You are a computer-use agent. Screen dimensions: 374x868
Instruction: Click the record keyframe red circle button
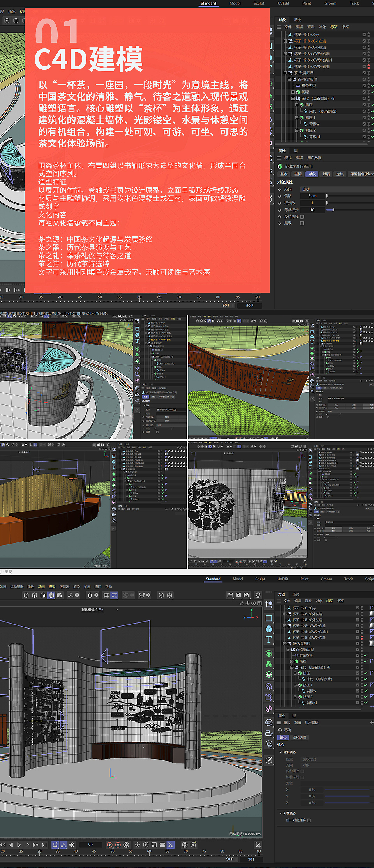[109, 845]
